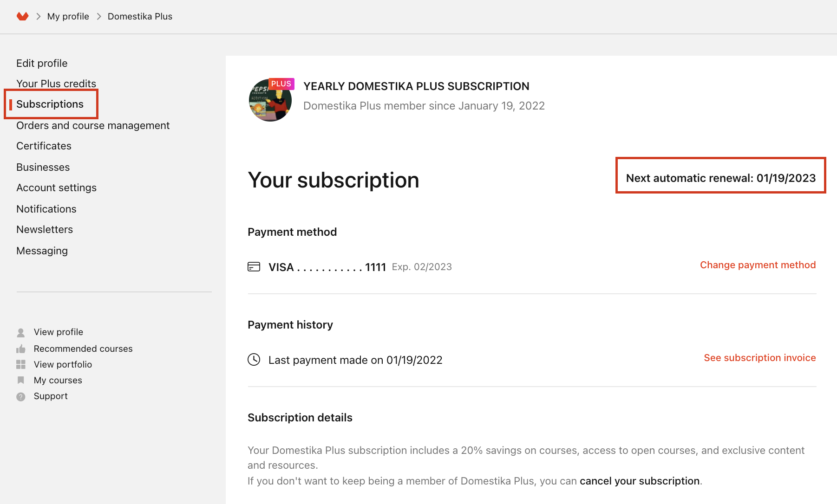
Task: Click Last payment made on 01/19/2022
Action: pyautogui.click(x=355, y=360)
